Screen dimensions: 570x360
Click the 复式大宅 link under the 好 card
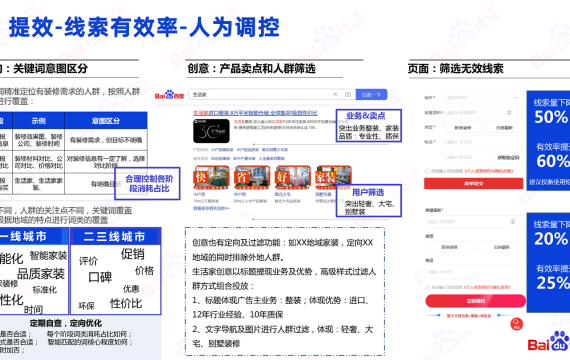(x=282, y=194)
